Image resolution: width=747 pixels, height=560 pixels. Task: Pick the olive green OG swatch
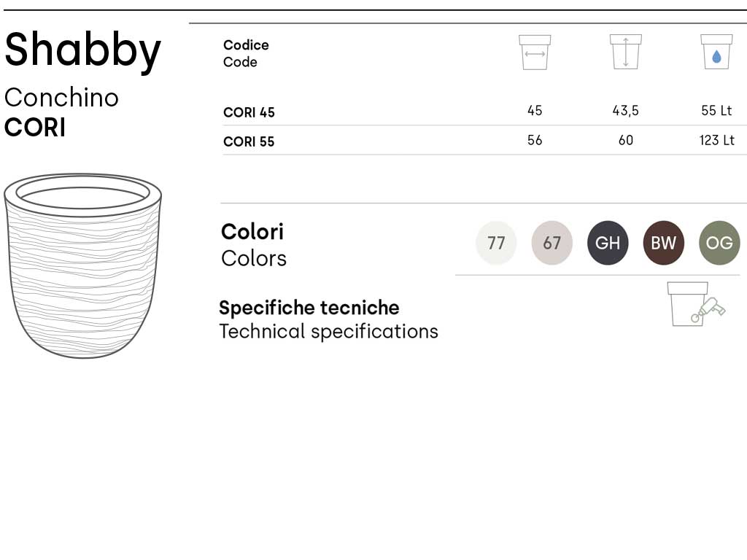[x=719, y=243]
